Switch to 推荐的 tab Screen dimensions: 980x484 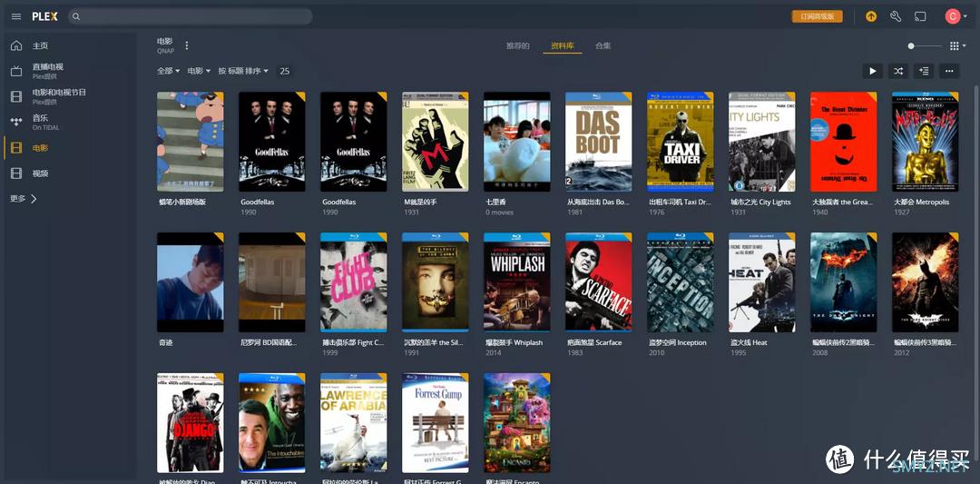point(517,45)
